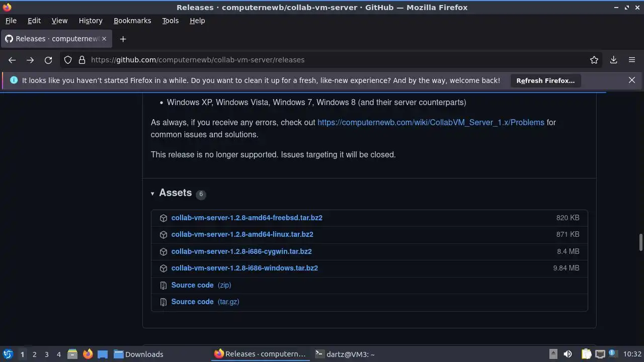Click the 10:32 clock in the taskbar
Image resolution: width=644 pixels, height=362 pixels.
[632, 354]
